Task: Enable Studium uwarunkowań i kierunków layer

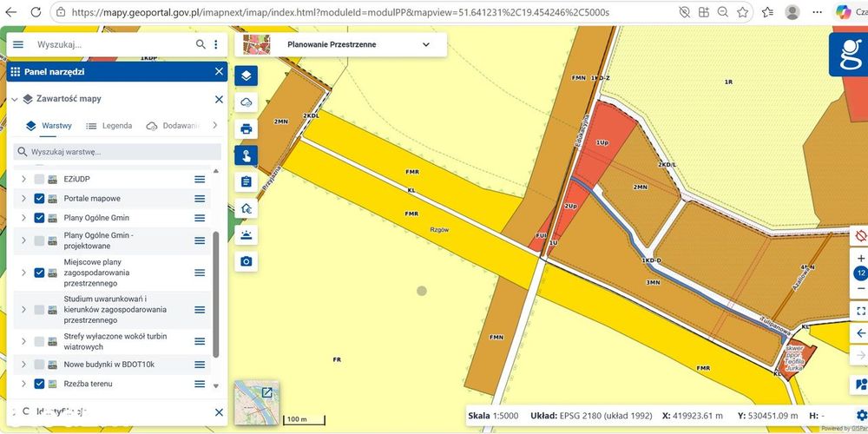Action: pos(39,310)
